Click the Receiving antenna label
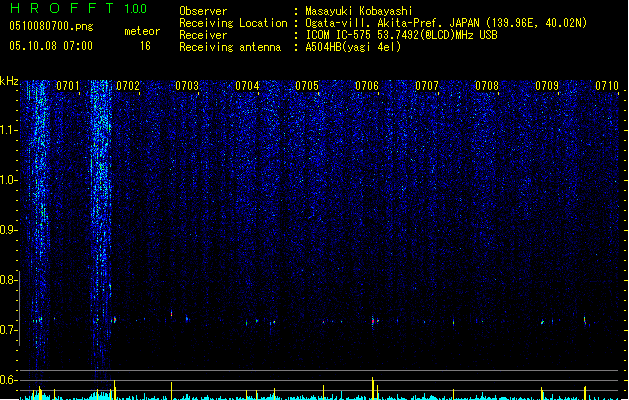 (230, 47)
